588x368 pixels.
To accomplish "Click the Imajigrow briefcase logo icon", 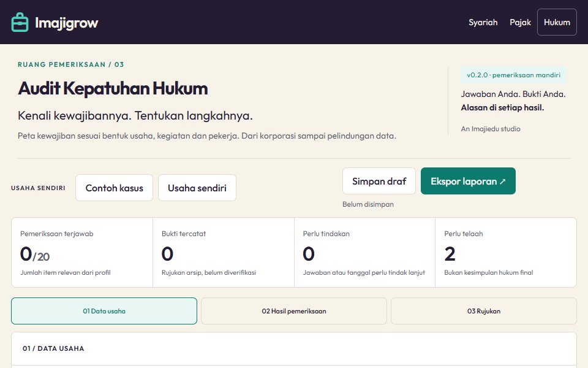I will [x=20, y=22].
